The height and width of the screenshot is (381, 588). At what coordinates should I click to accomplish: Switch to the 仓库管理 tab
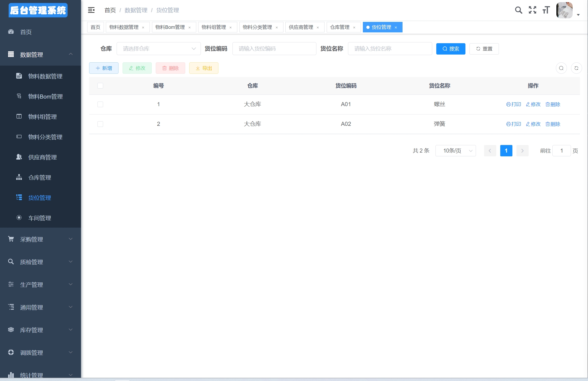pyautogui.click(x=340, y=27)
